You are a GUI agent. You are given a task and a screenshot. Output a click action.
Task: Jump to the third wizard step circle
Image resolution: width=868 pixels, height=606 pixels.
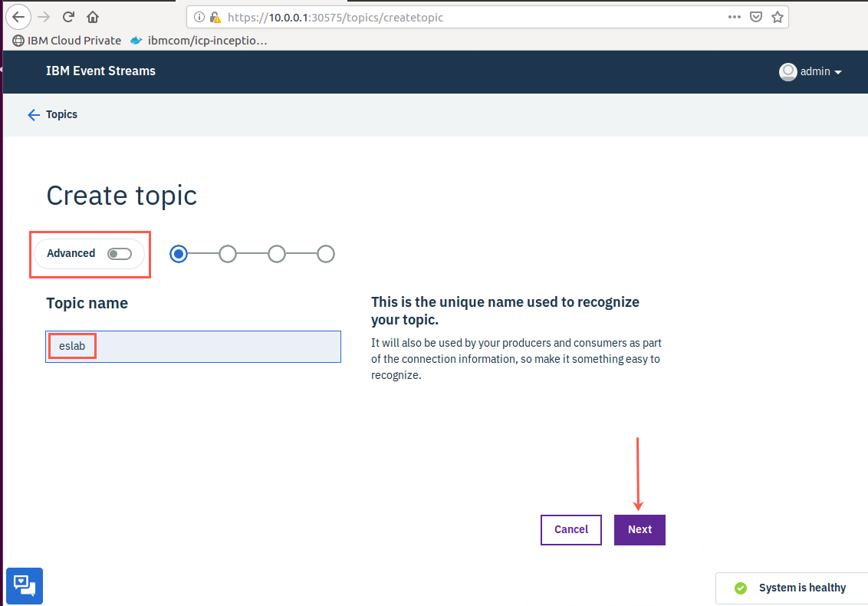tap(277, 254)
